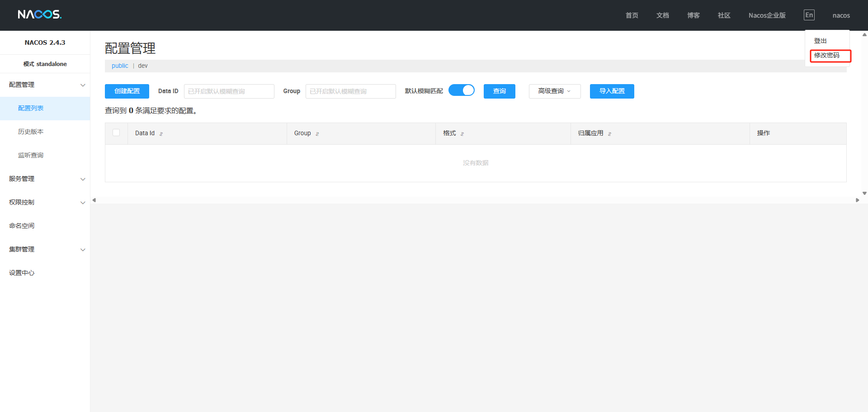Click the NACOS logo

(x=39, y=14)
